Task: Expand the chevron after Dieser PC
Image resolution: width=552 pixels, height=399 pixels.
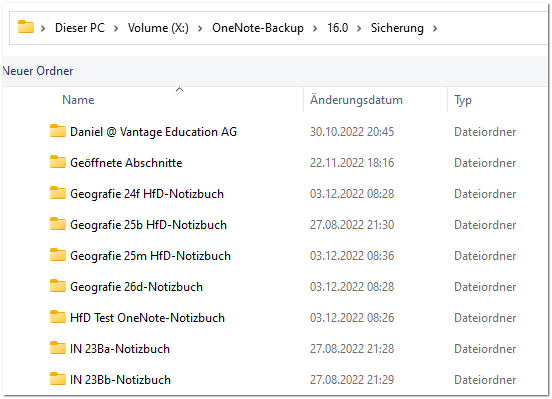Action: 116,28
